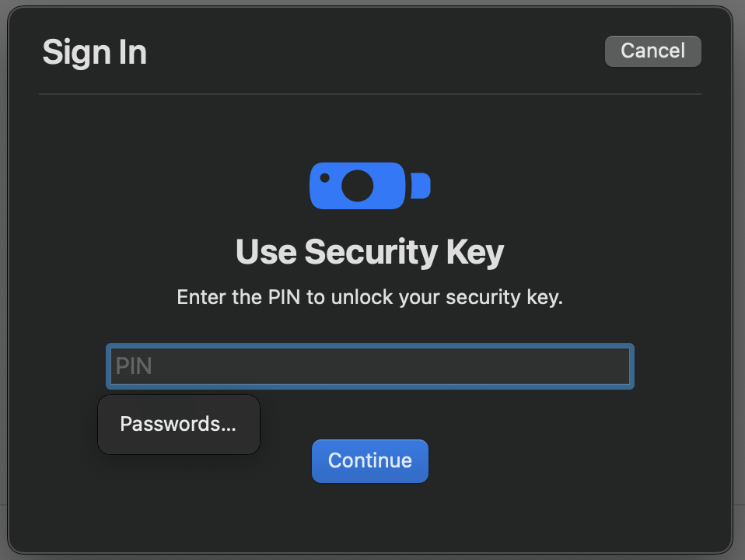Click the words security key in instructions
The width and height of the screenshot is (745, 560).
504,298
